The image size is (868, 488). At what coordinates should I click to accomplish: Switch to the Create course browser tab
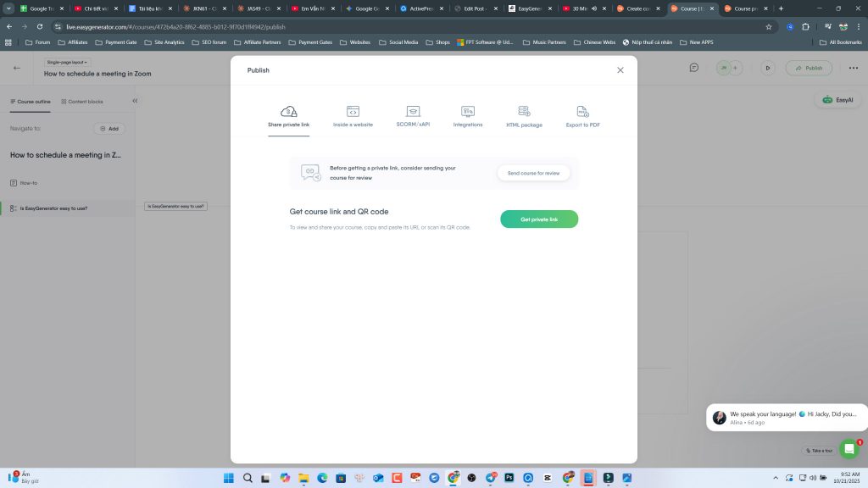coord(640,8)
